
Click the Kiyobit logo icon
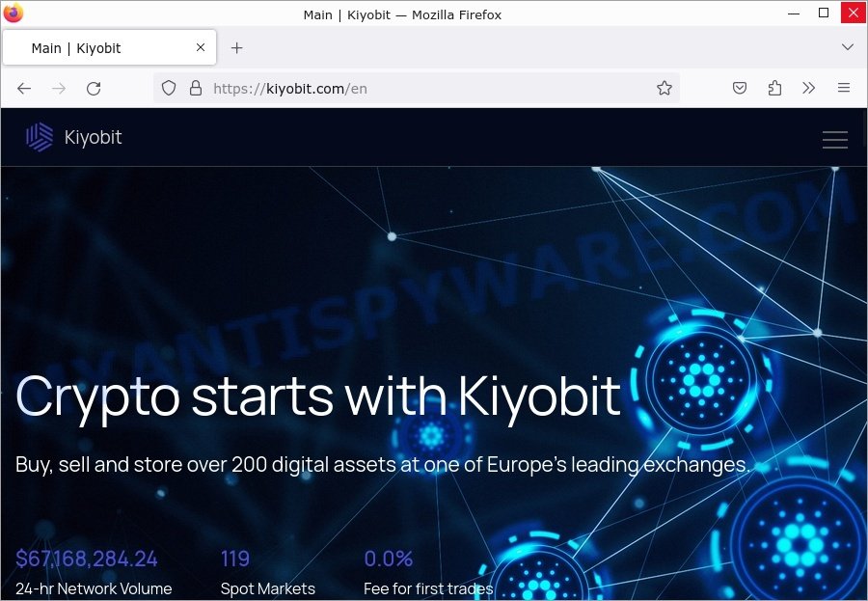[x=40, y=137]
